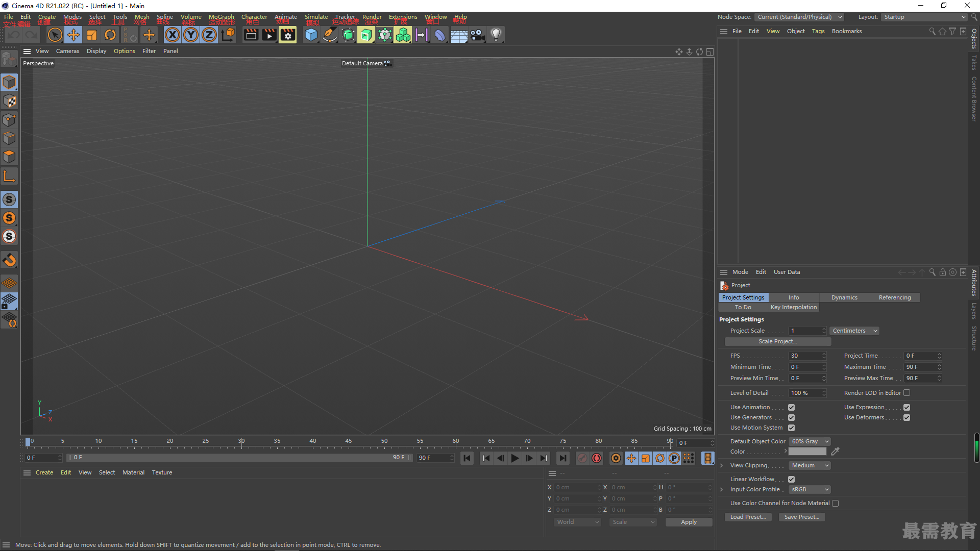
Task: Toggle Use Generators checkbox
Action: [791, 417]
